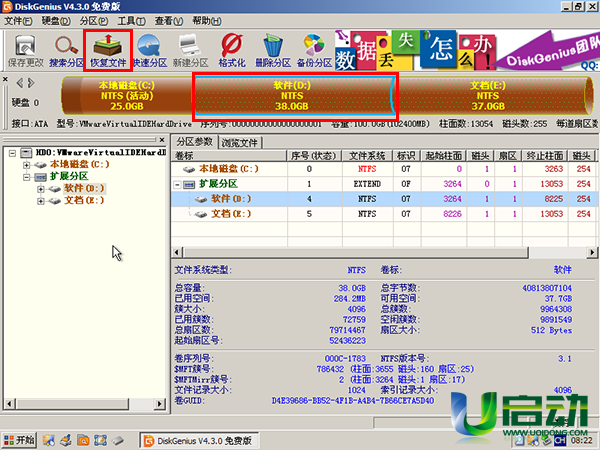Click the DiskGenius V4.3.0 taskbar button

point(199,440)
